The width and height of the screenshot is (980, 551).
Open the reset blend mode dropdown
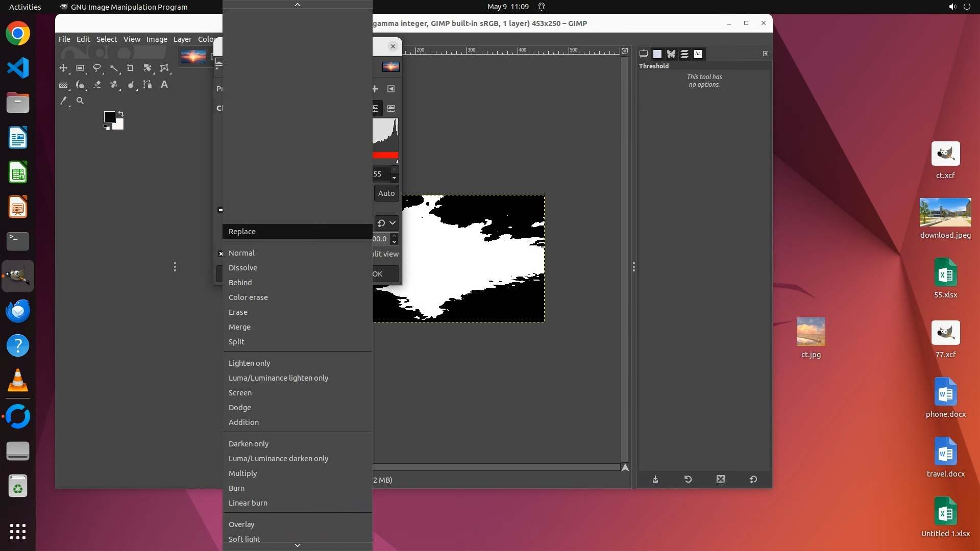[386, 223]
